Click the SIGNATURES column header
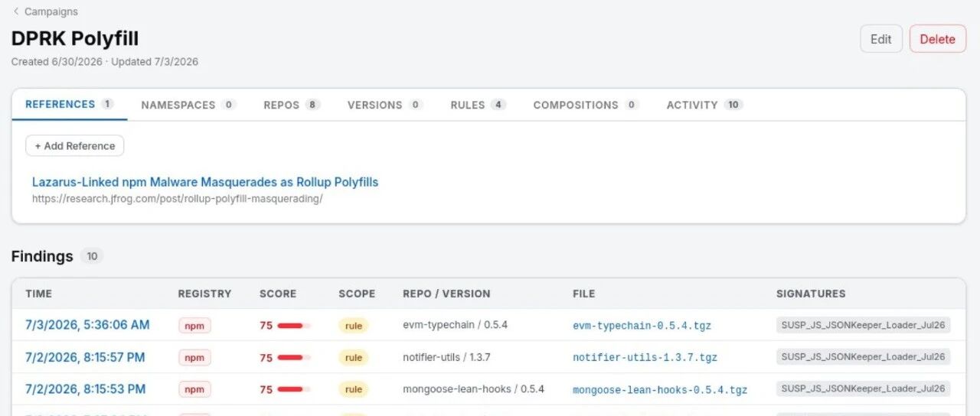Viewport: 980px width, 416px height. 811,294
